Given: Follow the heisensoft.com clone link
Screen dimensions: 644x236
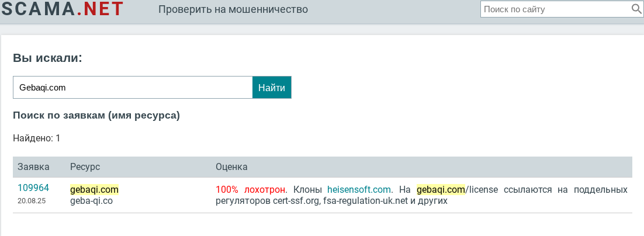Looking at the screenshot, I should pyautogui.click(x=359, y=190).
